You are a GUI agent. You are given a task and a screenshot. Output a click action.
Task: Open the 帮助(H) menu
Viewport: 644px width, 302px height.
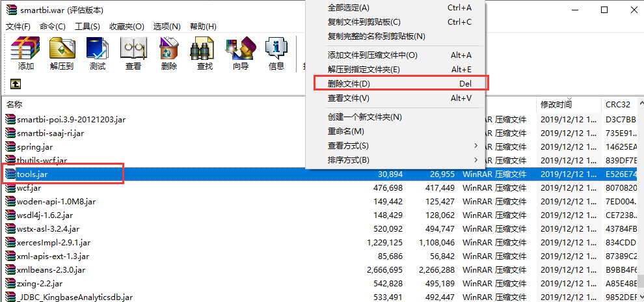coord(203,26)
